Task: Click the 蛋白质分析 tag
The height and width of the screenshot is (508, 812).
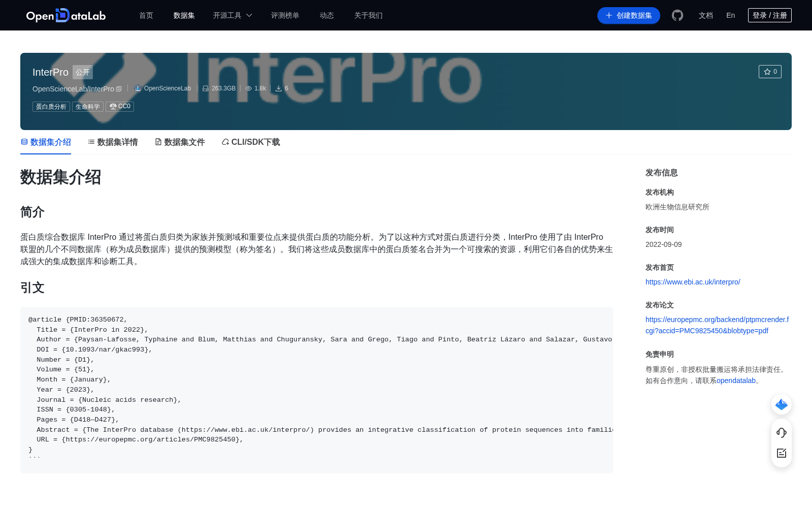Action: click(51, 107)
